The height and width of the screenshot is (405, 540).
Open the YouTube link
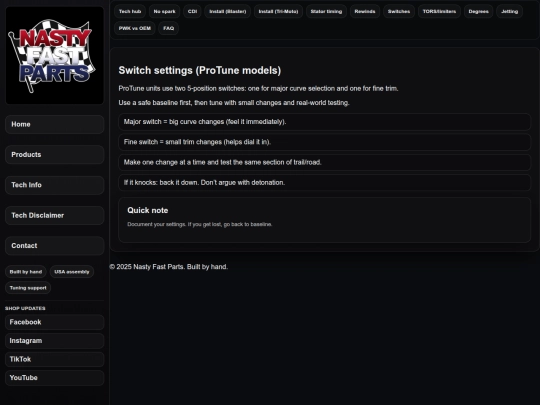click(x=54, y=378)
